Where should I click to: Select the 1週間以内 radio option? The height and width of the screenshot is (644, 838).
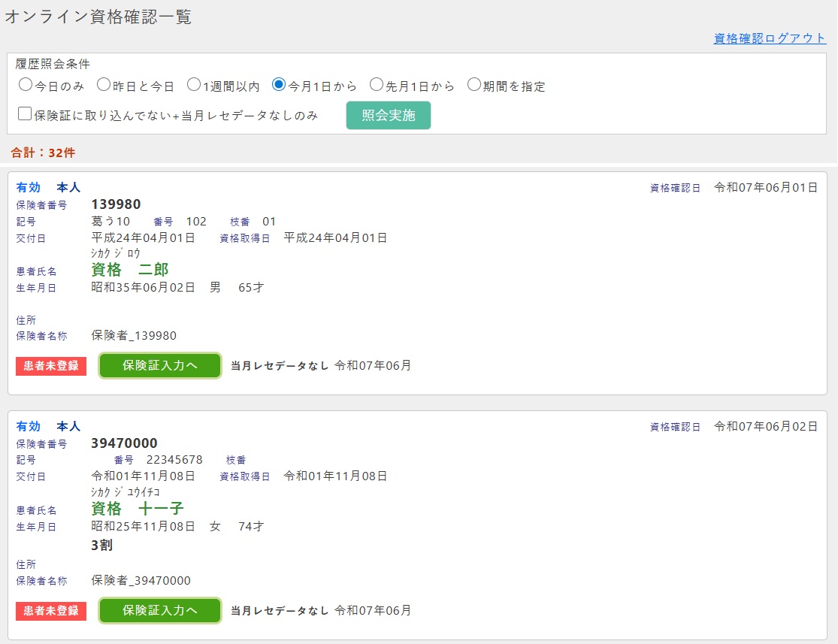click(194, 85)
